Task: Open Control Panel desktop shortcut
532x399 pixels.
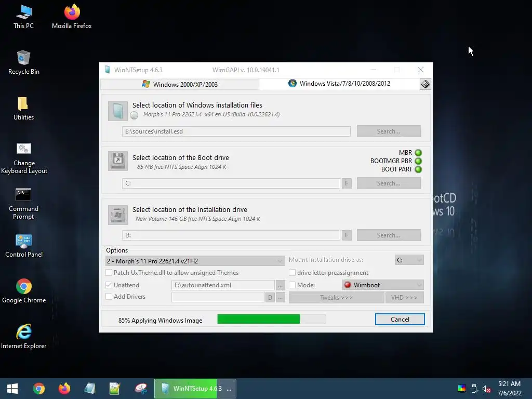Action: pos(24,246)
